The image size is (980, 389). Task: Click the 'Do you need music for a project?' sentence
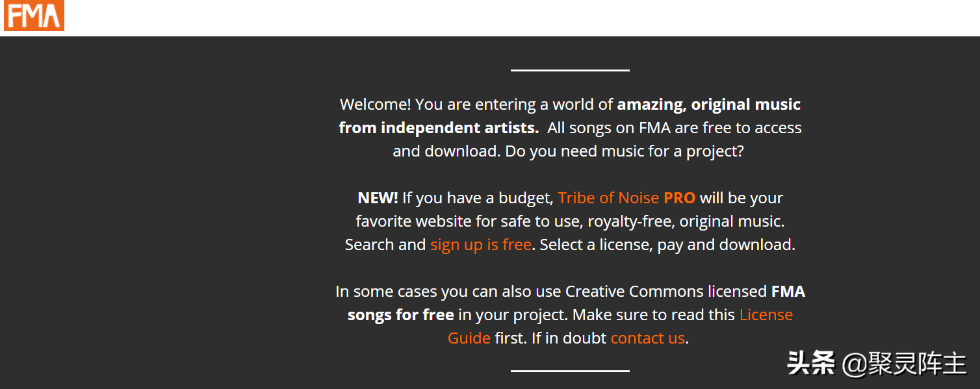click(625, 151)
